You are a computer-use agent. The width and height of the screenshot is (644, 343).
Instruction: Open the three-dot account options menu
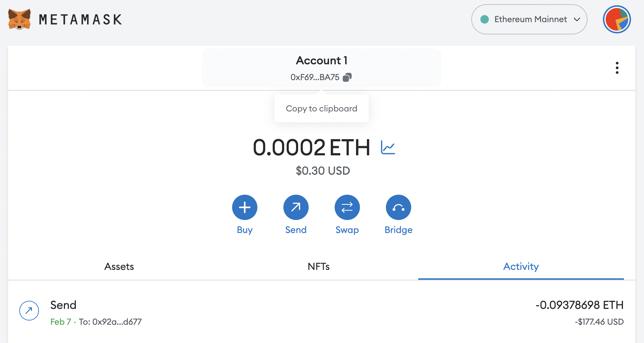(x=617, y=68)
